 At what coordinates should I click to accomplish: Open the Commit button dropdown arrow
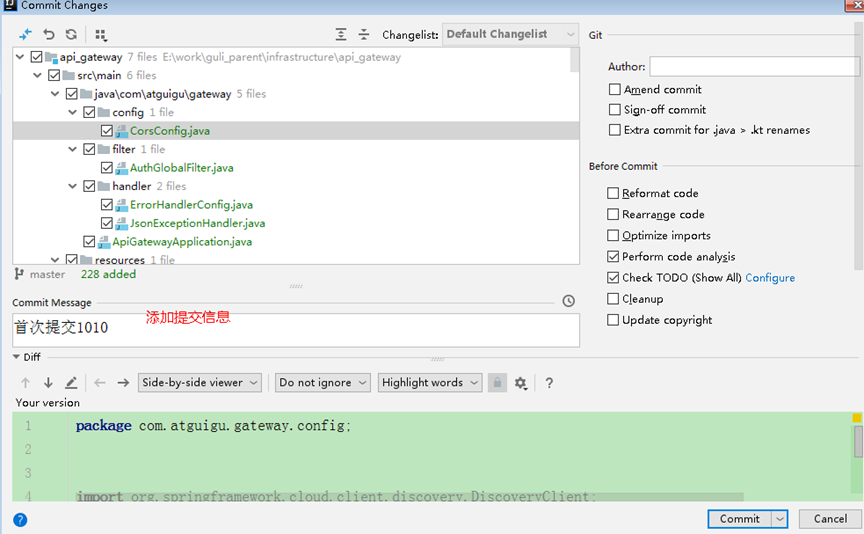coord(779,519)
